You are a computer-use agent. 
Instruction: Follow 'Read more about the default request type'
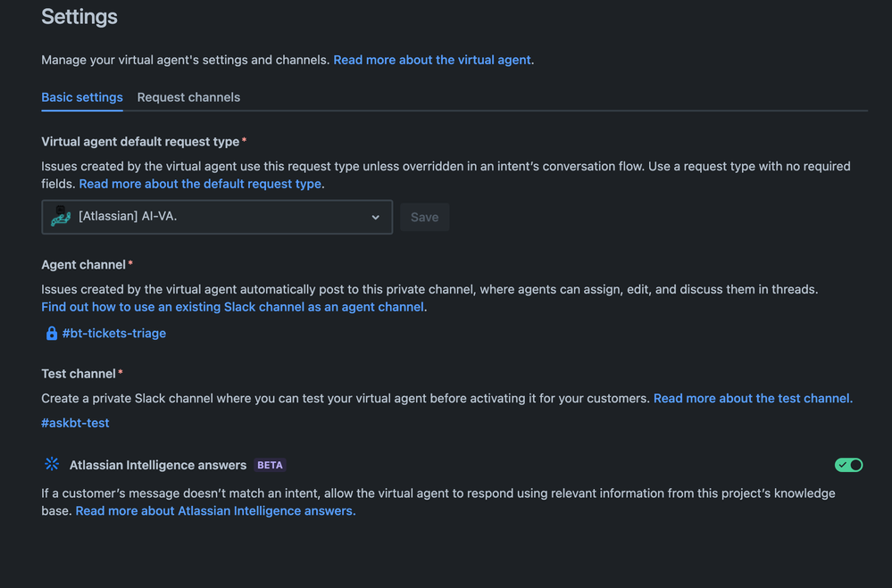[x=200, y=184]
